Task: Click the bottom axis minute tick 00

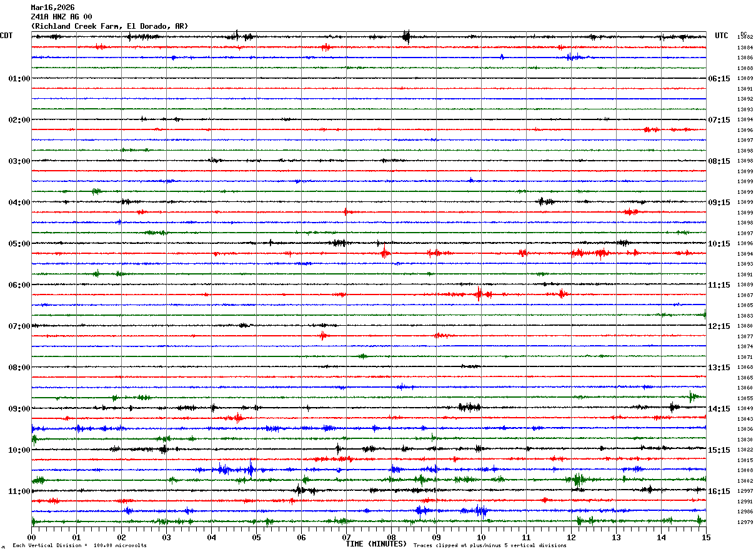Action: [x=31, y=537]
